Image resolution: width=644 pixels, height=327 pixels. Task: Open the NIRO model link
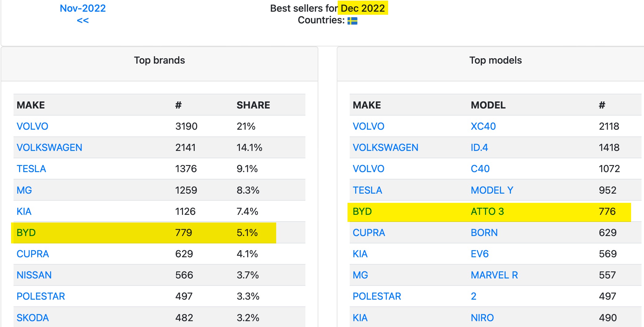(482, 317)
